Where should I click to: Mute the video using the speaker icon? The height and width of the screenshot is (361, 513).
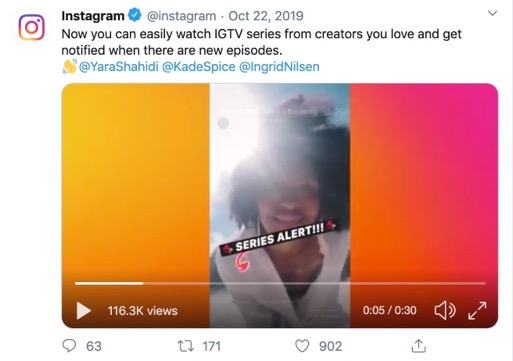(445, 310)
